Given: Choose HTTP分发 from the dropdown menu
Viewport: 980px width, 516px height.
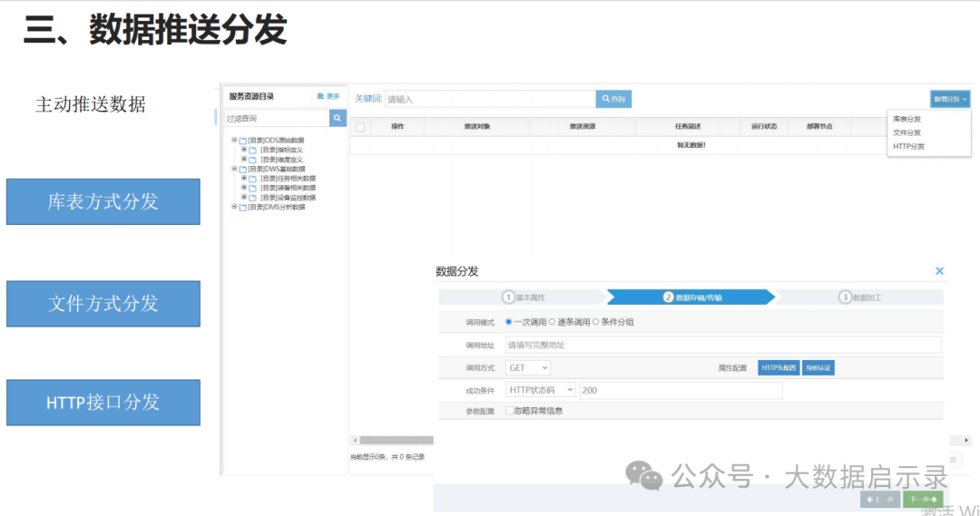Looking at the screenshot, I should pyautogui.click(x=908, y=146).
